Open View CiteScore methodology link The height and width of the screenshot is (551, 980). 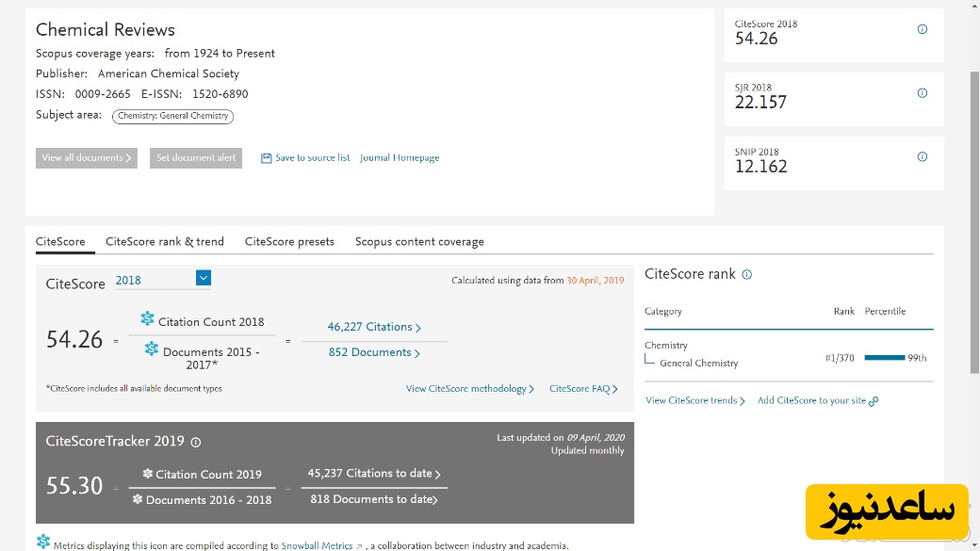point(469,389)
